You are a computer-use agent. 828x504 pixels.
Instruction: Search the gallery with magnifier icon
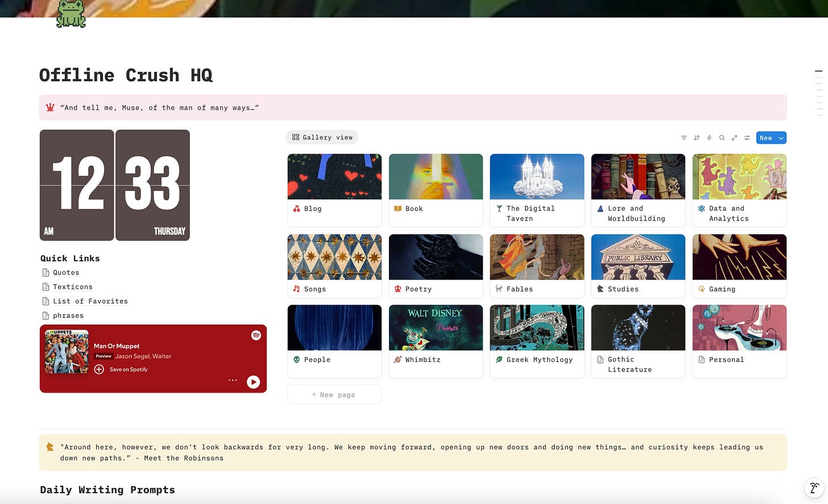[x=722, y=138]
